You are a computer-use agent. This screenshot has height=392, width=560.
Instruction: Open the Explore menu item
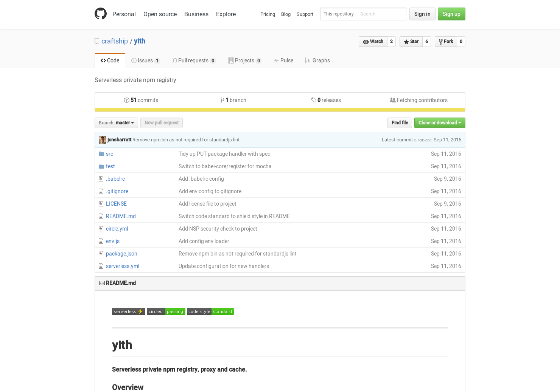(x=226, y=14)
